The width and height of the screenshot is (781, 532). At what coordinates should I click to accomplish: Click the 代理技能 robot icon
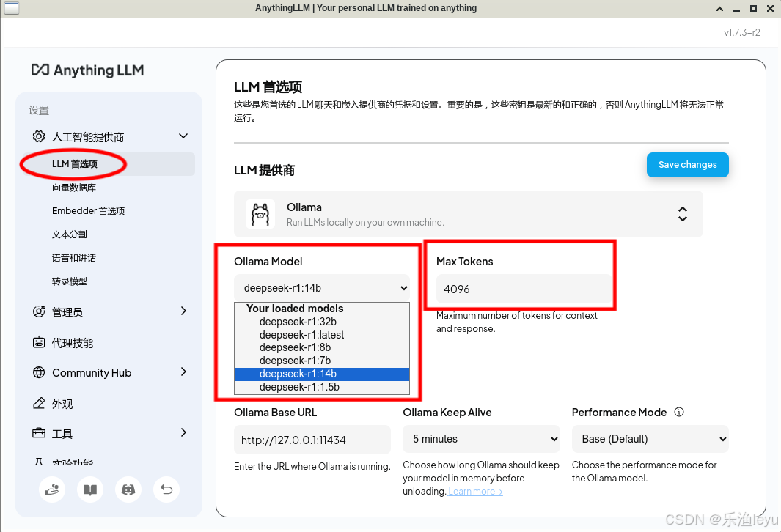click(x=39, y=342)
